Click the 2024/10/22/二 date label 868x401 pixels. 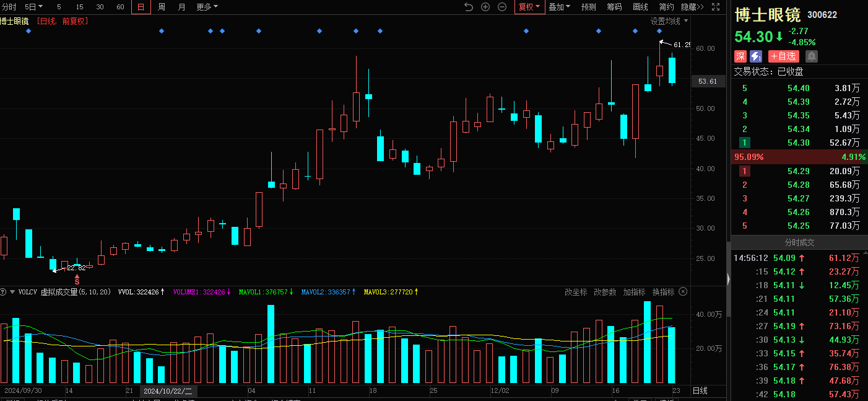click(x=168, y=391)
